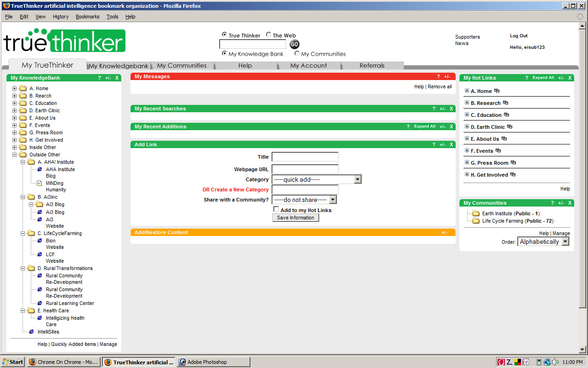Click IE icon next to Bion Website
588x368 pixels.
click(x=40, y=241)
